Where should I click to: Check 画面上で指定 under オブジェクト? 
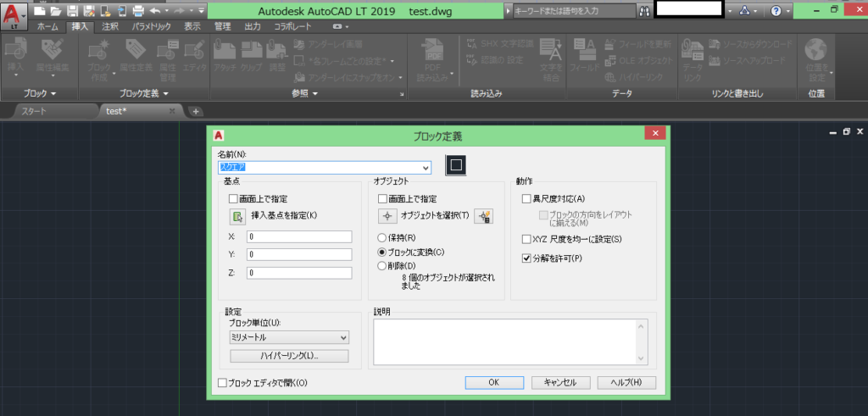point(382,198)
